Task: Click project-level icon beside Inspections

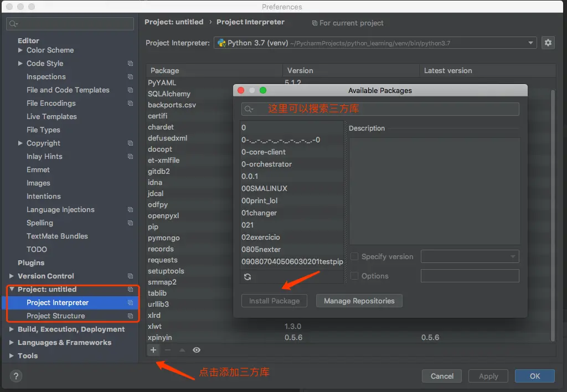Action: tap(130, 76)
